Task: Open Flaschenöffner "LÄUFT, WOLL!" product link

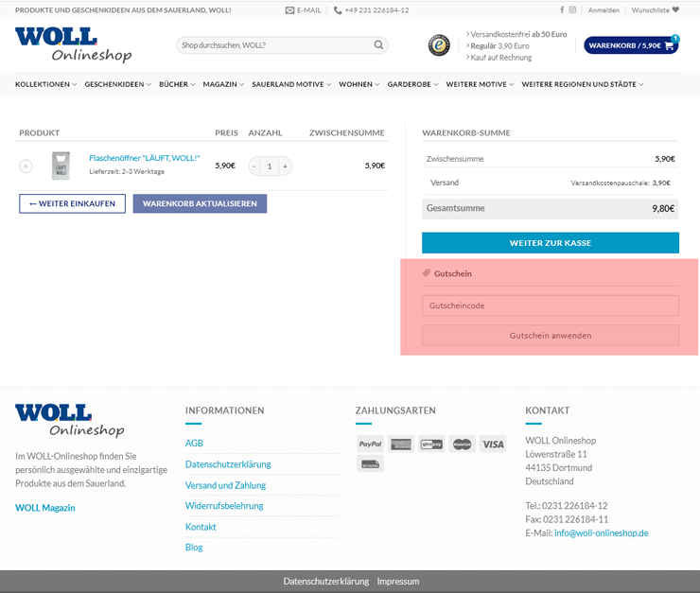Action: (144, 158)
